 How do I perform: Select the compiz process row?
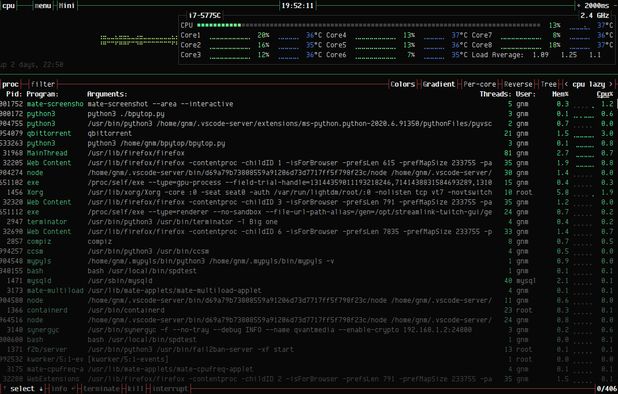(307, 242)
